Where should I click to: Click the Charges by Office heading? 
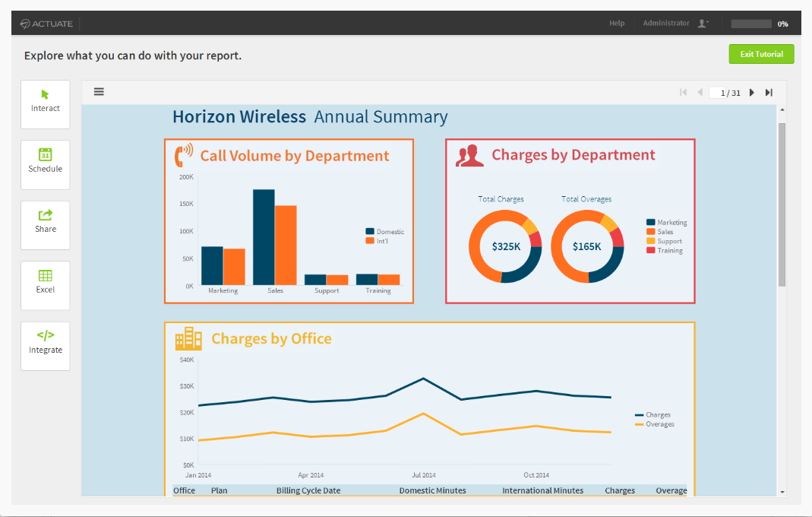pyautogui.click(x=271, y=338)
